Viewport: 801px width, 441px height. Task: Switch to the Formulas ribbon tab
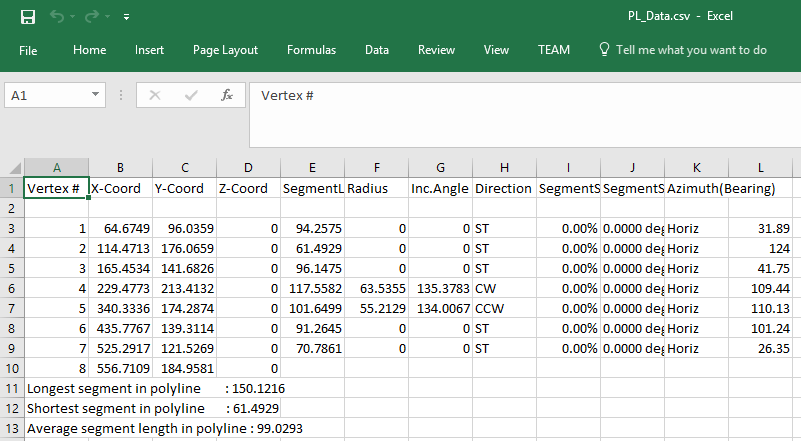pos(311,50)
